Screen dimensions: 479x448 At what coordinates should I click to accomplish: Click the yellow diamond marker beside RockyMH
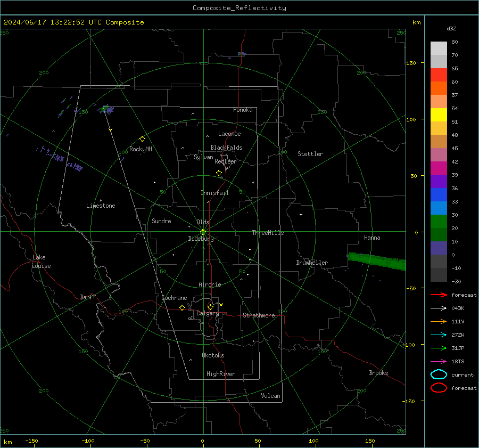(142, 139)
